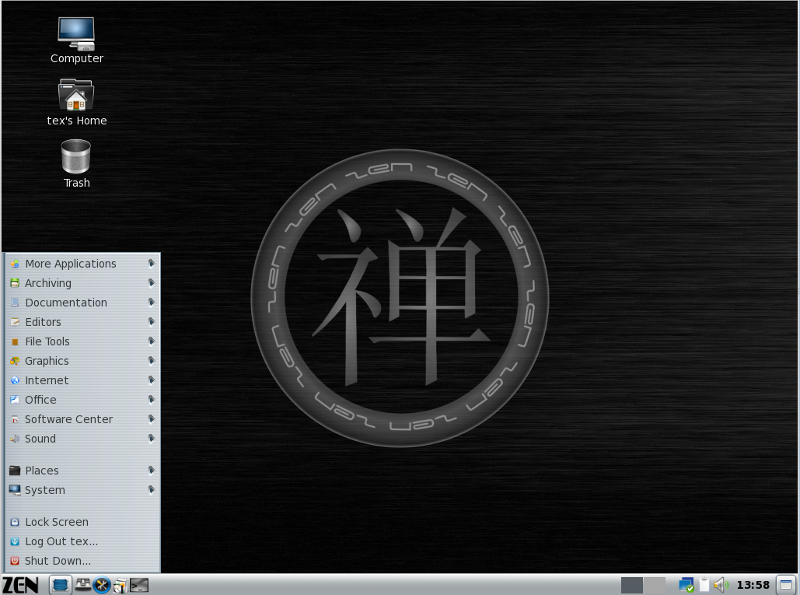Viewport: 800px width, 595px height.
Task: Click the green Archiving menu icon
Action: (x=15, y=283)
